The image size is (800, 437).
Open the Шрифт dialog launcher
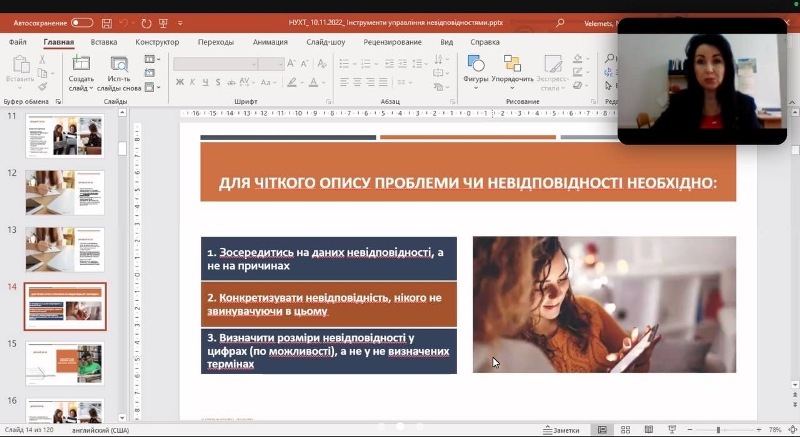329,101
